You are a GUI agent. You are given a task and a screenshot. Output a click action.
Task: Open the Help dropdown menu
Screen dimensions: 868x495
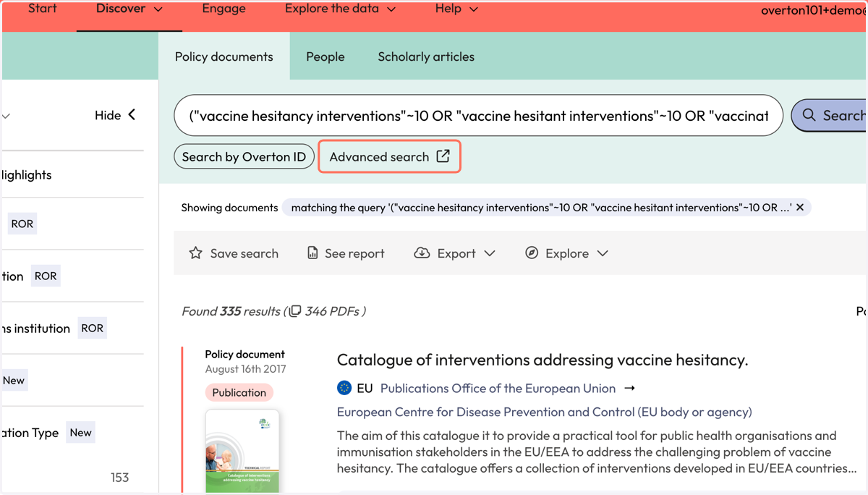(456, 9)
